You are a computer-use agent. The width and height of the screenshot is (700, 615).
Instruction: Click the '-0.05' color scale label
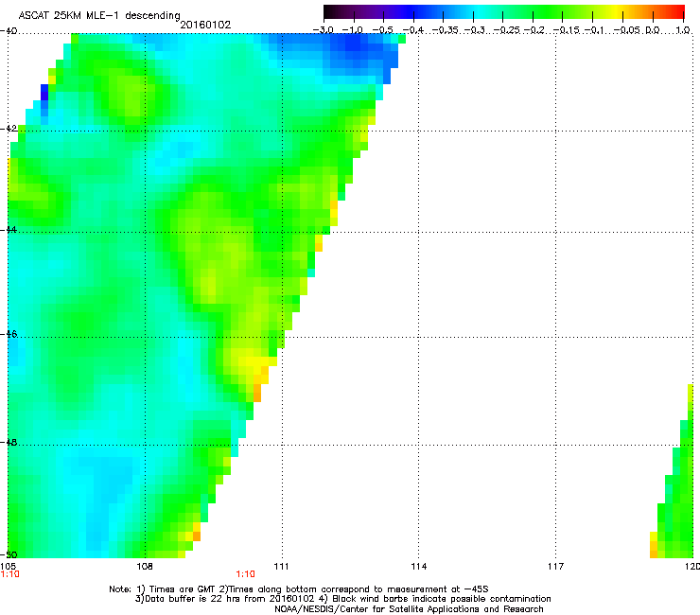click(626, 30)
